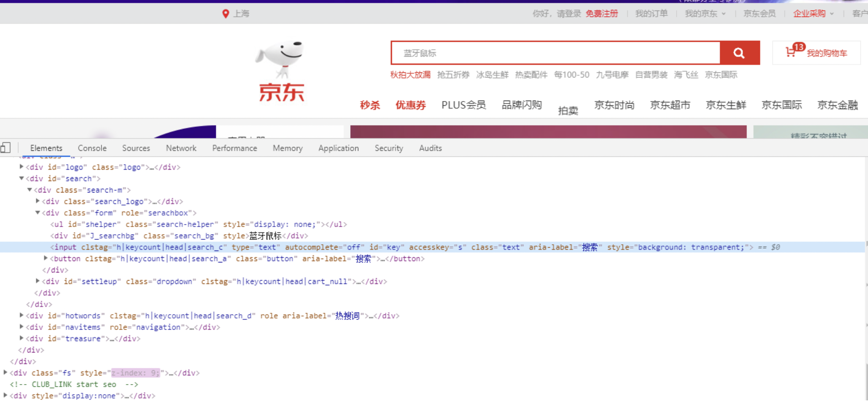Open 京东国际 navigation bar item

782,105
